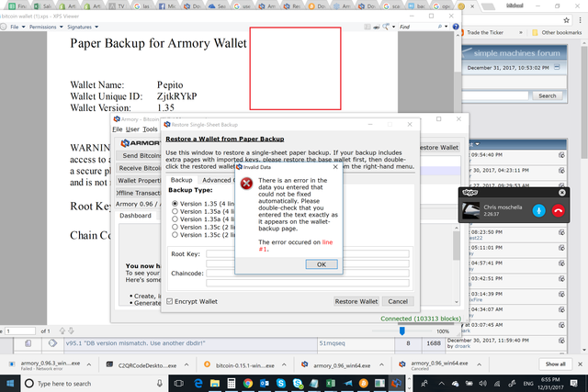Screen dimensions: 588x392
Task: Expand options for bitcoin-0.15.1-win download
Action: [284, 364]
